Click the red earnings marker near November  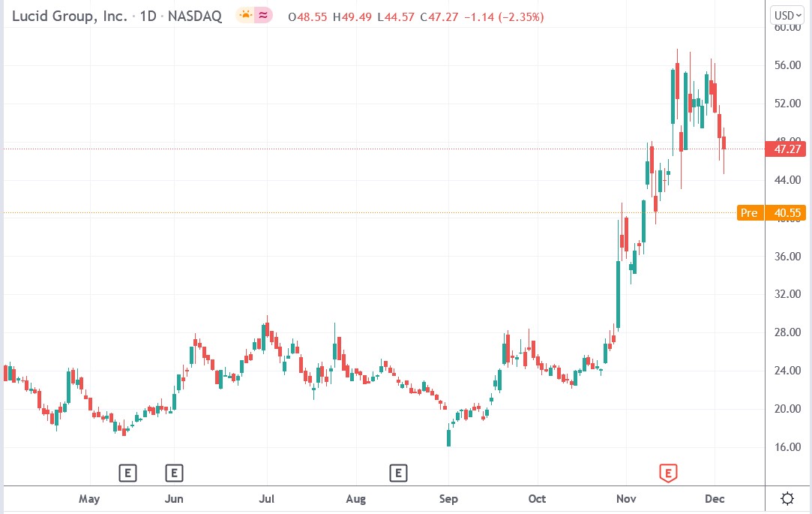tap(667, 473)
